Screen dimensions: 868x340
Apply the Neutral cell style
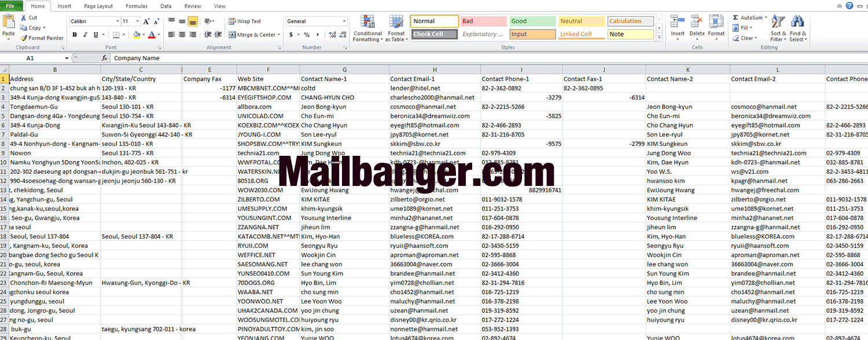tap(582, 21)
